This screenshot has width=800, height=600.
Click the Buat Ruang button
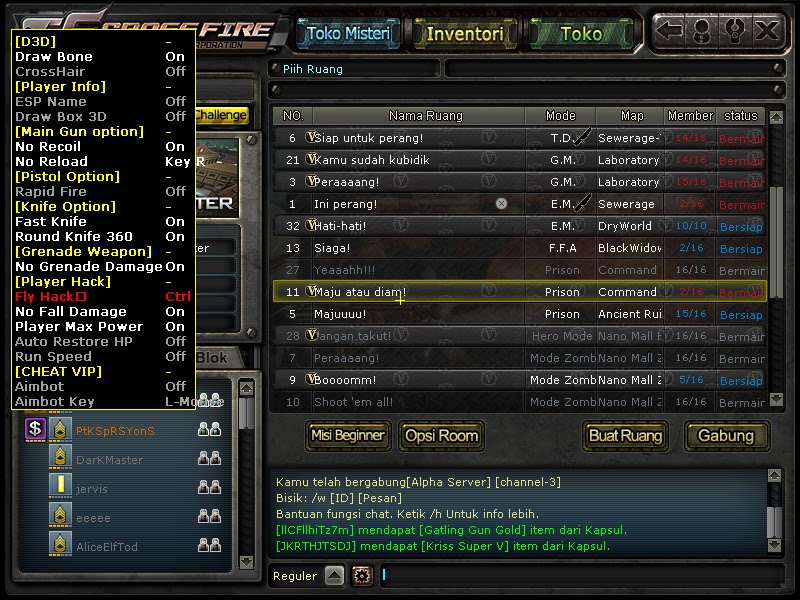(x=626, y=436)
